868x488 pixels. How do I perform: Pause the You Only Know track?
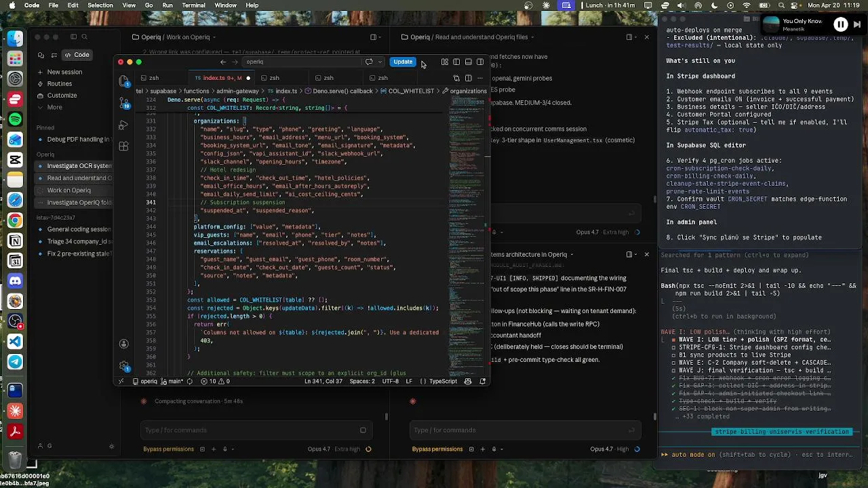tap(840, 25)
